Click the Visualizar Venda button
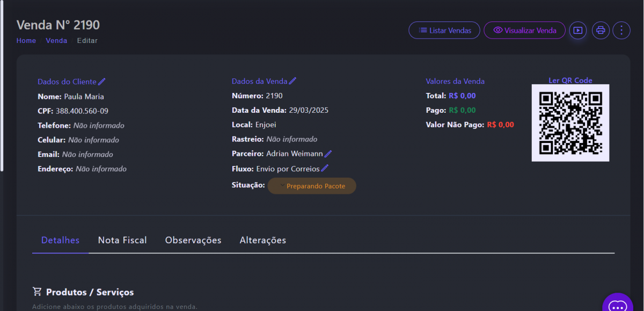 [524, 31]
